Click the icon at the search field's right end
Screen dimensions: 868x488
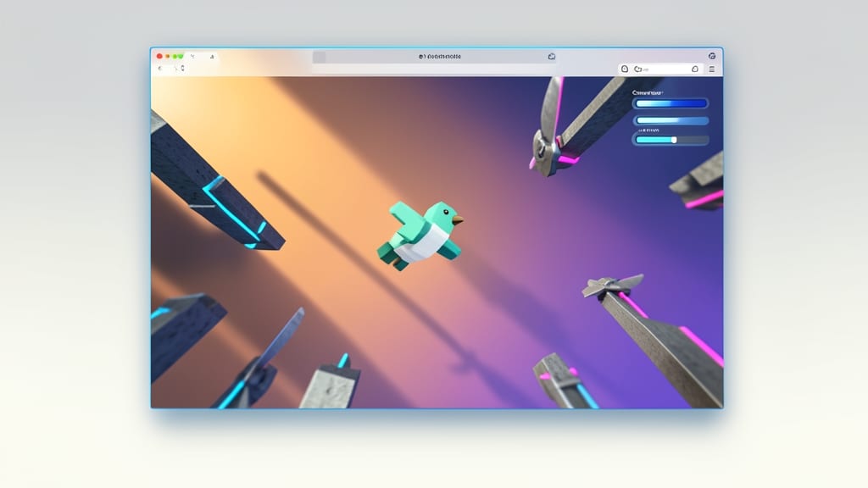pos(695,69)
